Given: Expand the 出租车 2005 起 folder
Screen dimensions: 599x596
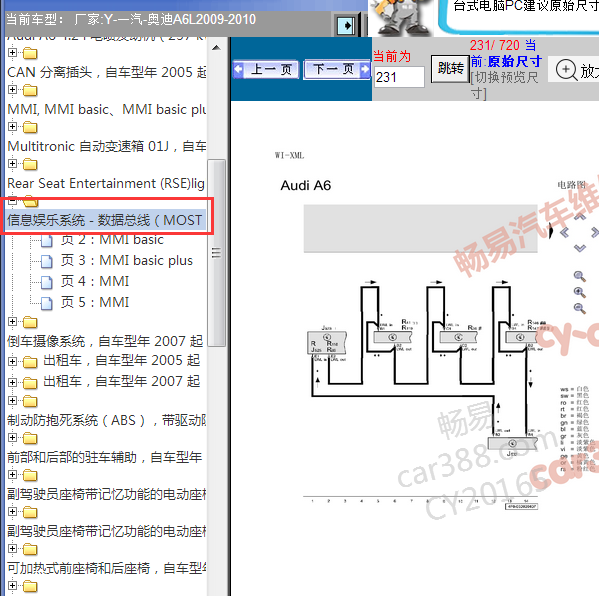Looking at the screenshot, I should [x=12, y=361].
